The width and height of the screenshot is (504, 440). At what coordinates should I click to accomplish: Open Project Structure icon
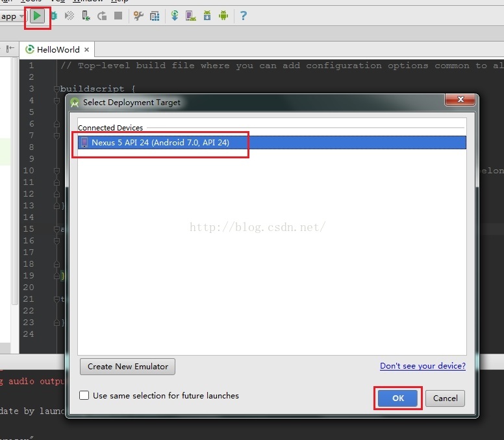click(x=155, y=16)
